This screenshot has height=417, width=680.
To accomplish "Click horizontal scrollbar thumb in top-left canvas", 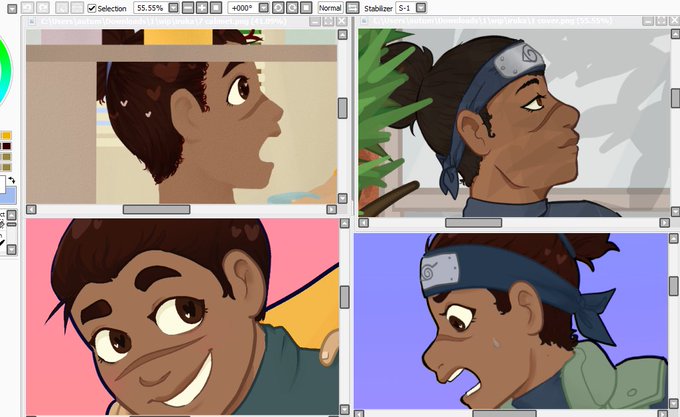I will [157, 209].
